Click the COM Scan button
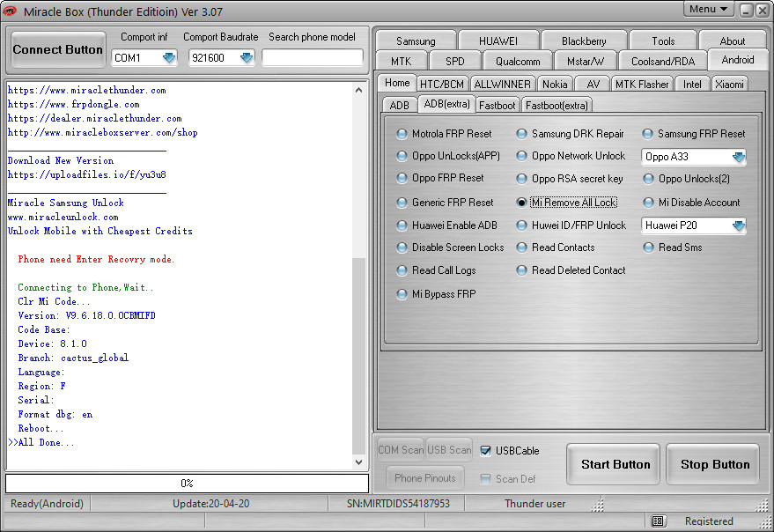Screen dimensions: 774x532 (x=401, y=450)
